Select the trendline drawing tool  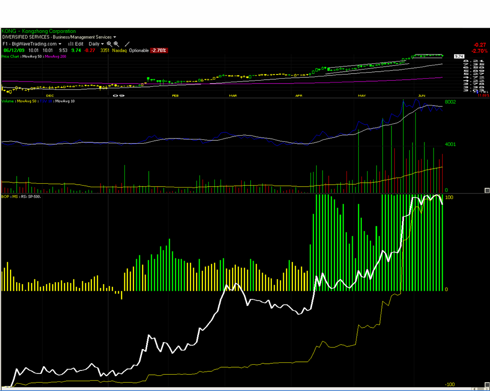[127, 44]
